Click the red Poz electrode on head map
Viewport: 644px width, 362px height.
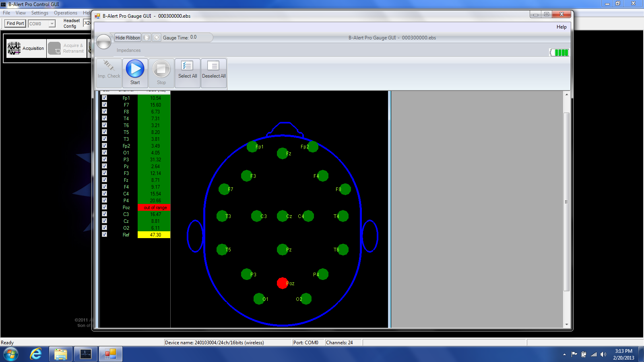283,283
